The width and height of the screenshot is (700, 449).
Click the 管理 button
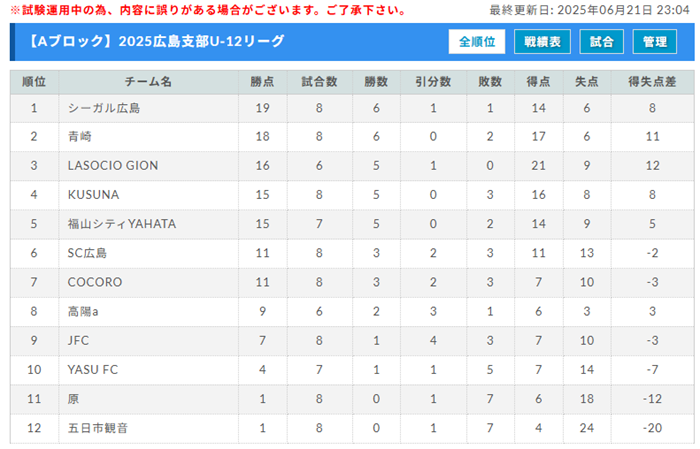pos(654,42)
